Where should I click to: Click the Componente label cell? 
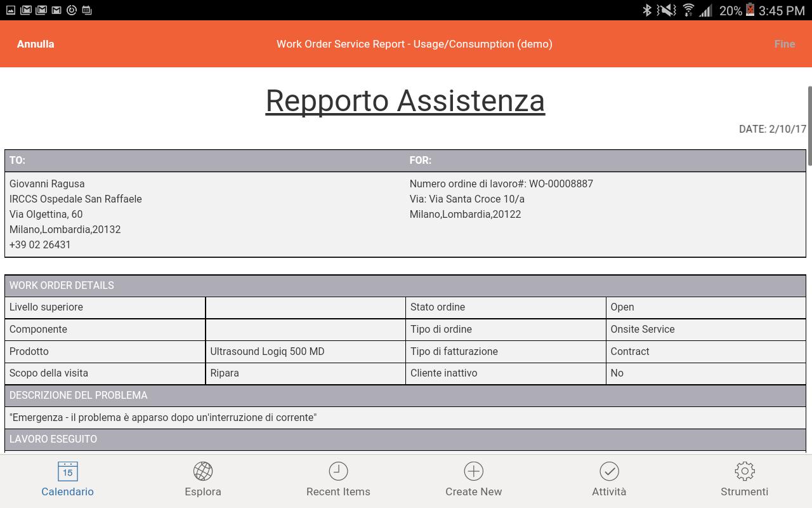[105, 330]
